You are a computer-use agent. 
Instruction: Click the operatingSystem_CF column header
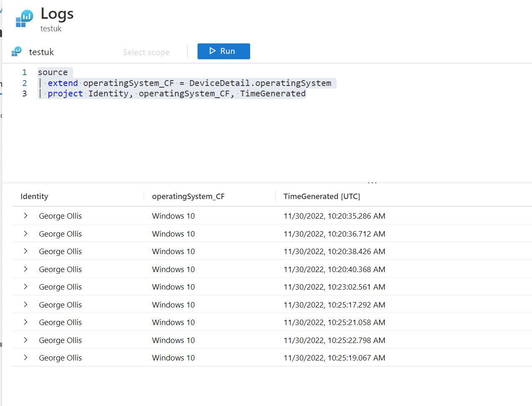click(x=188, y=197)
